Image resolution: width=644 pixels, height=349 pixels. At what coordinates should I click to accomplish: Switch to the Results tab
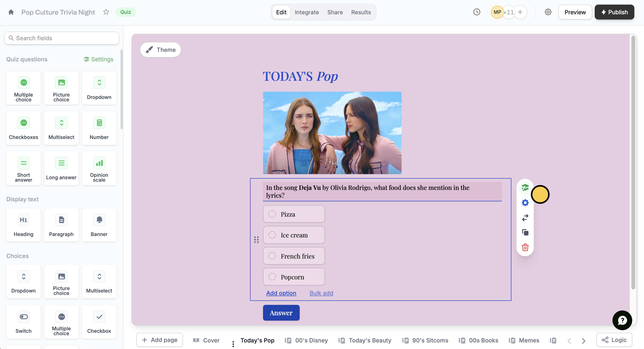pos(361,12)
